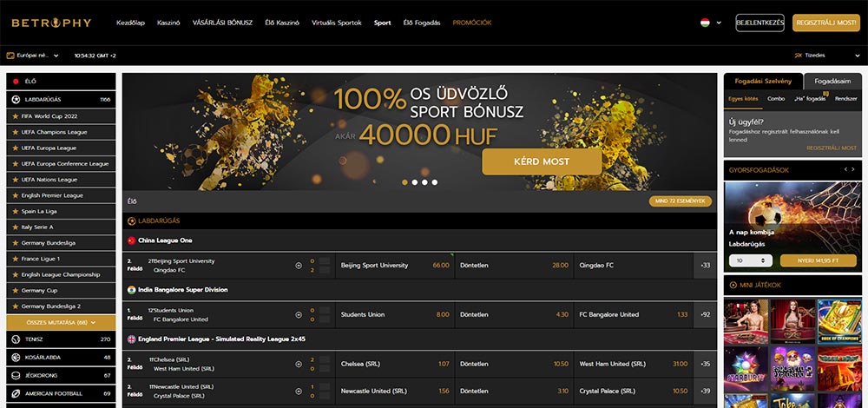Switch to the Fogadásaim tab

pos(832,81)
